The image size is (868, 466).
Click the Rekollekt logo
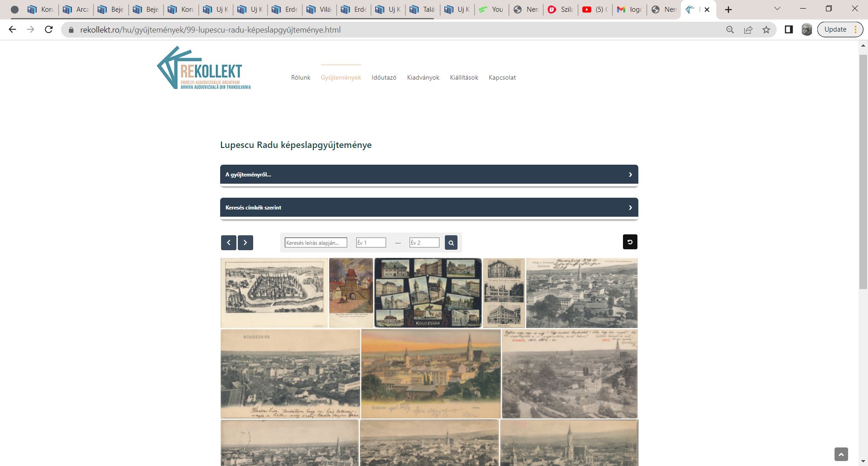[x=204, y=68]
